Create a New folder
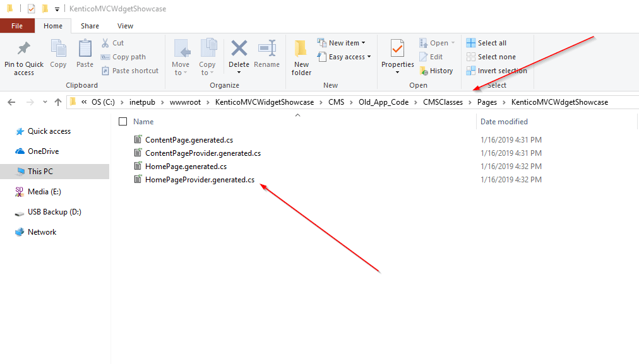The image size is (639, 364). tap(301, 57)
